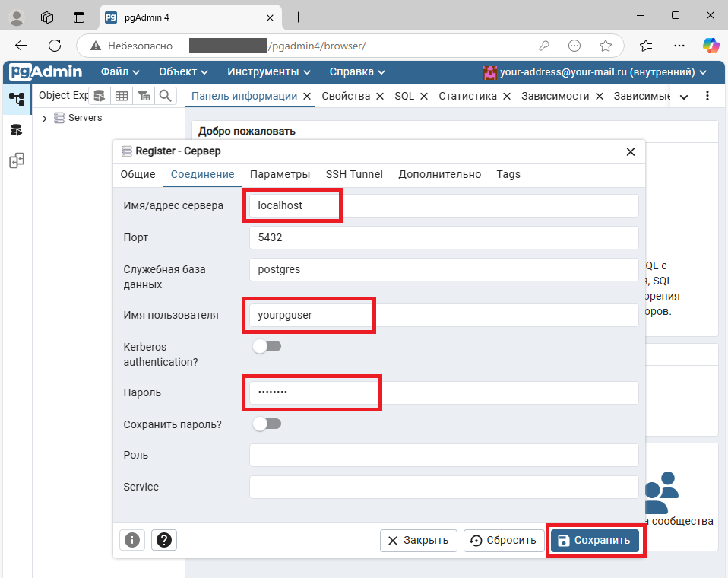Viewport: 728px width, 578px height.
Task: Open browser settings and more menu
Action: pyautogui.click(x=679, y=46)
